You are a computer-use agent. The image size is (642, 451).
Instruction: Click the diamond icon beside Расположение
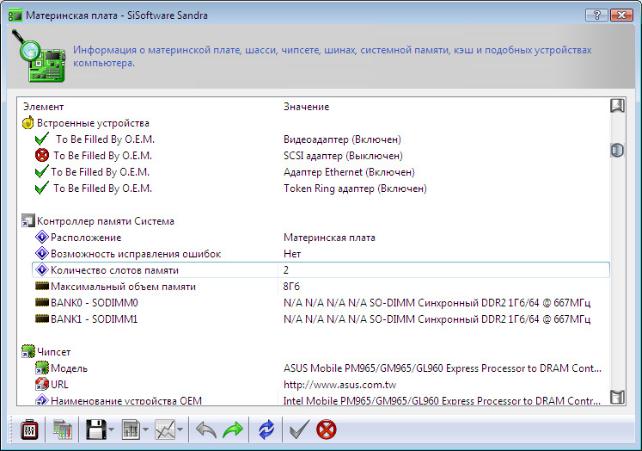point(42,237)
